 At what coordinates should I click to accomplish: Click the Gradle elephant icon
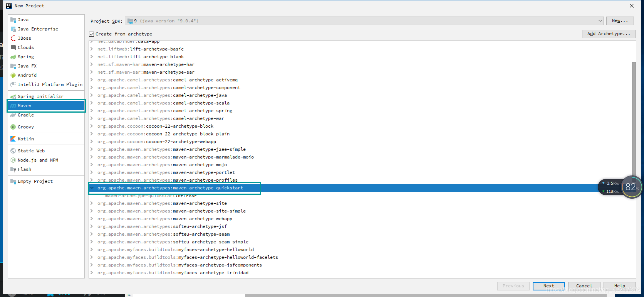[13, 115]
